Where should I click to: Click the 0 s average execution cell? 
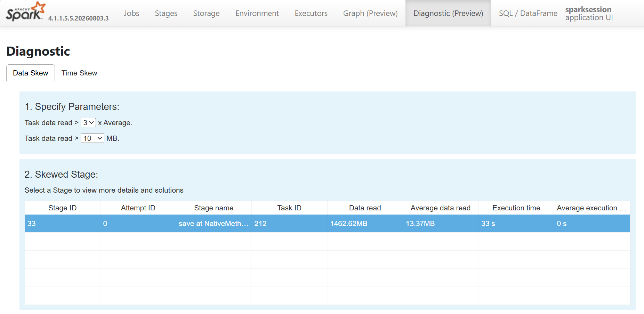click(592, 224)
